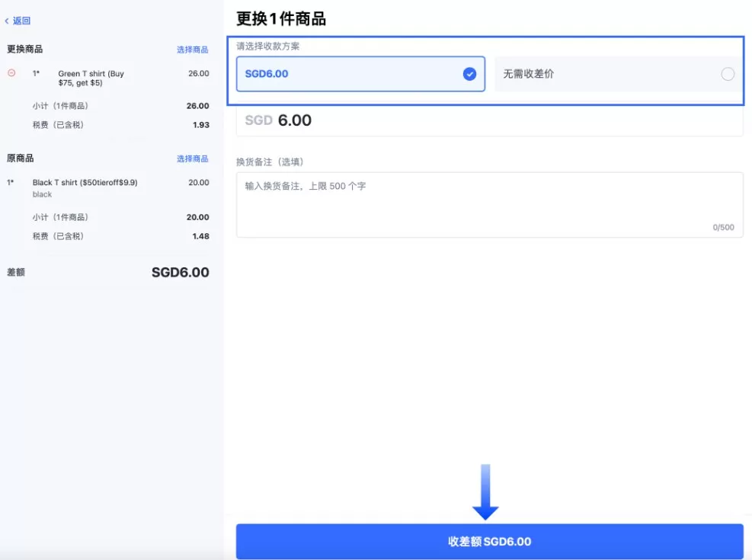Click the 差额 SGD6.00 total amount
Image resolution: width=752 pixels, height=560 pixels.
180,271
